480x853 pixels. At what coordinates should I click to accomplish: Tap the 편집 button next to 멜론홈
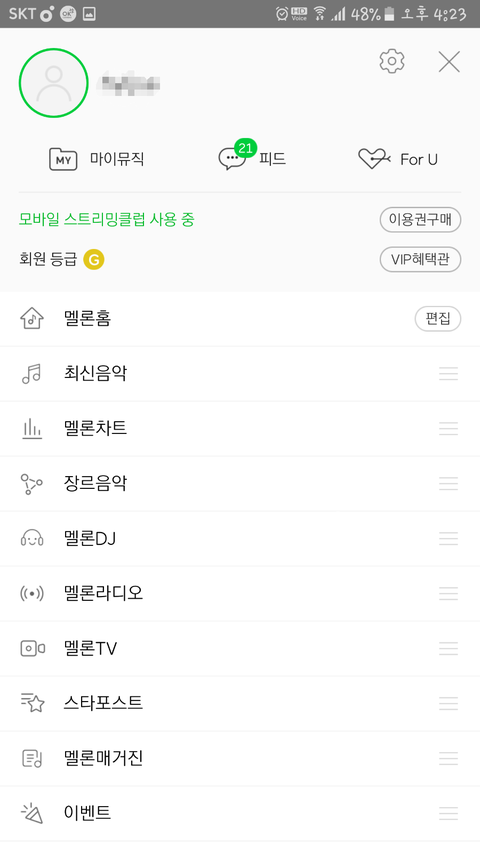click(438, 318)
